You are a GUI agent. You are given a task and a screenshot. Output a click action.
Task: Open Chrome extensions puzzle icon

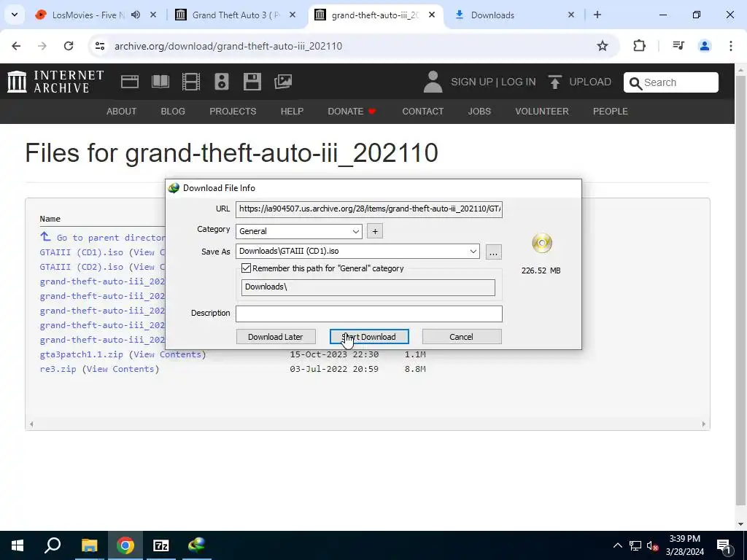click(x=639, y=46)
